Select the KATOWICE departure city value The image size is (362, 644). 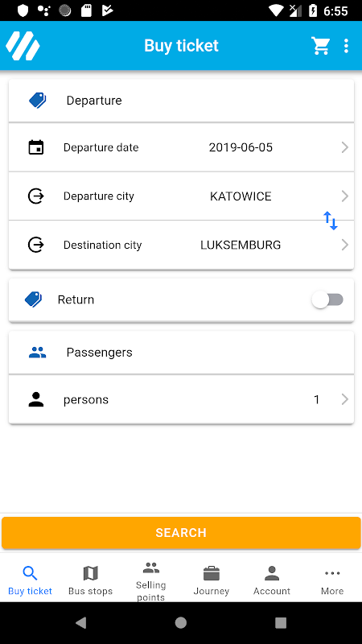241,196
